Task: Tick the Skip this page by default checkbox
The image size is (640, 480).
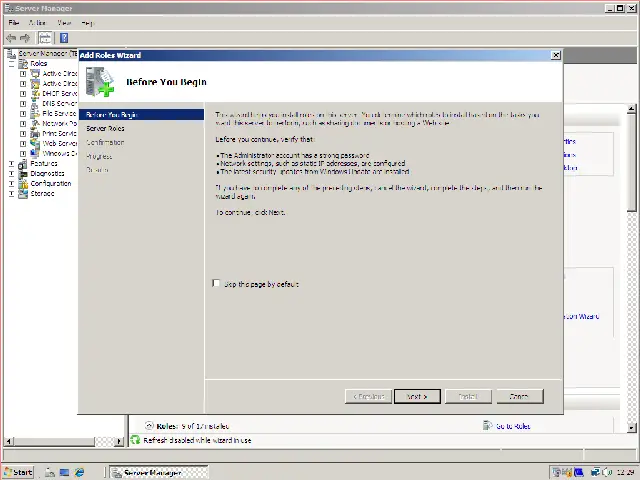Action: 216,283
